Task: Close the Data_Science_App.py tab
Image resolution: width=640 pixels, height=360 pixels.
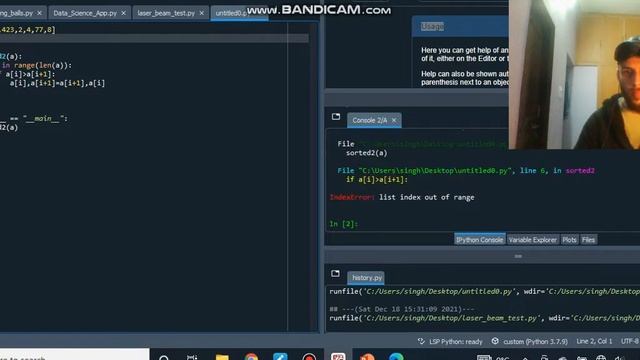Action: click(x=123, y=13)
